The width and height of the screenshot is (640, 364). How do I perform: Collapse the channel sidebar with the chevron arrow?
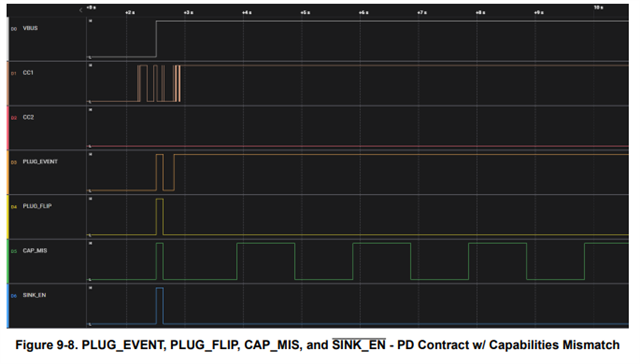(x=80, y=10)
